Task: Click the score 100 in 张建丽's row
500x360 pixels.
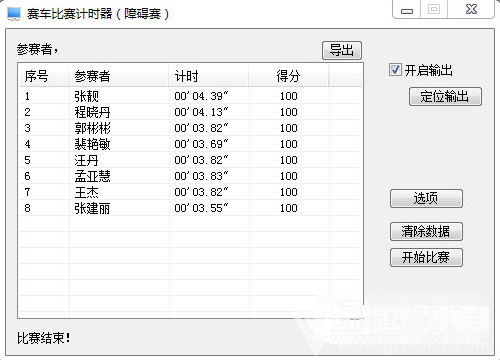Action: tap(289, 208)
